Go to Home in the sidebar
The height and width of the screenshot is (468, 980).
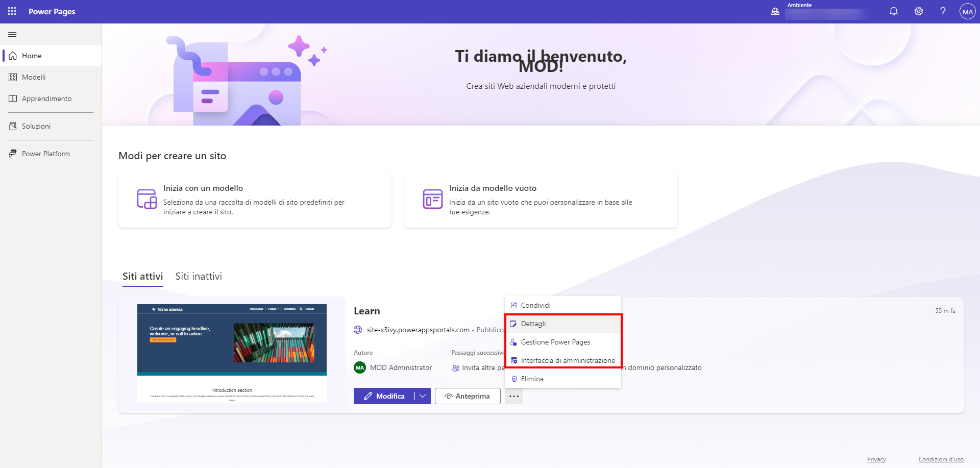click(x=51, y=56)
